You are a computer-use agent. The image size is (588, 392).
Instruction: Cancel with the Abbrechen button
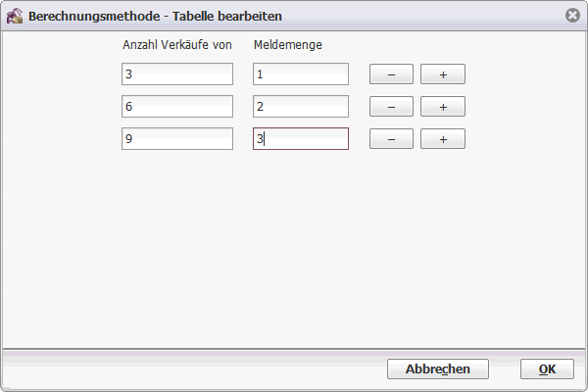pyautogui.click(x=438, y=369)
